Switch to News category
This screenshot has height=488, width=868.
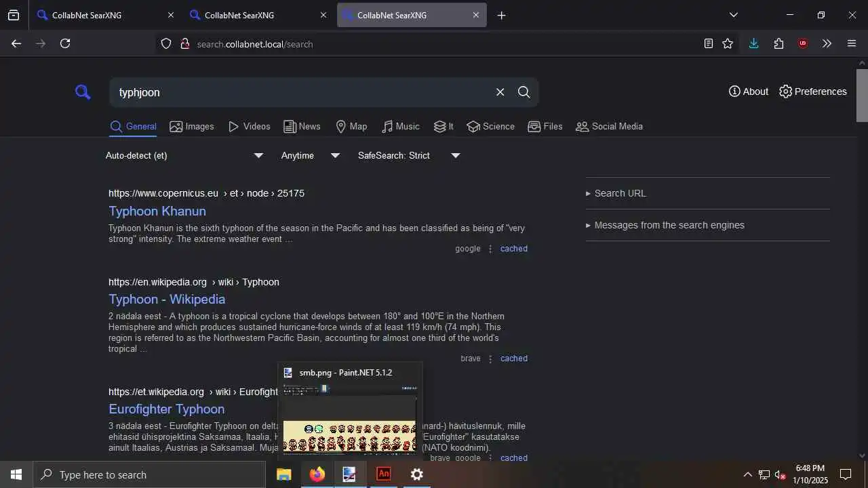(302, 127)
